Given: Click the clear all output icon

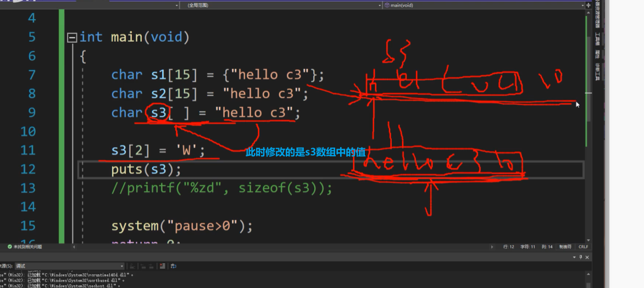Looking at the screenshot, I should click(162, 266).
